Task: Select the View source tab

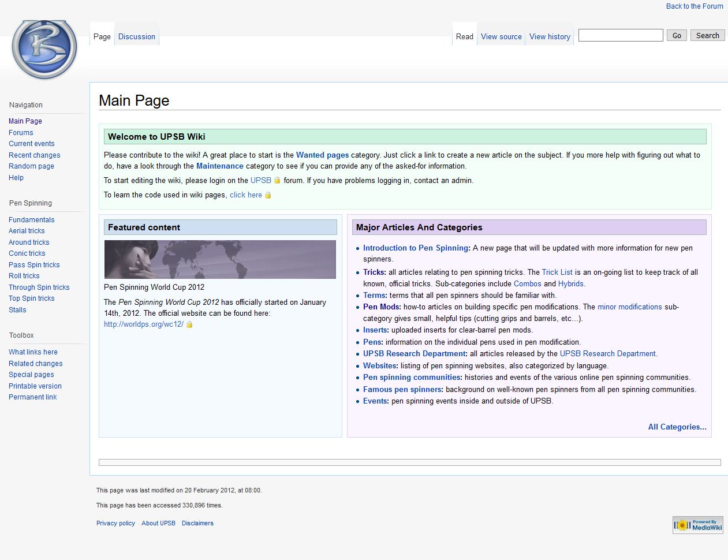Action: 501,36
